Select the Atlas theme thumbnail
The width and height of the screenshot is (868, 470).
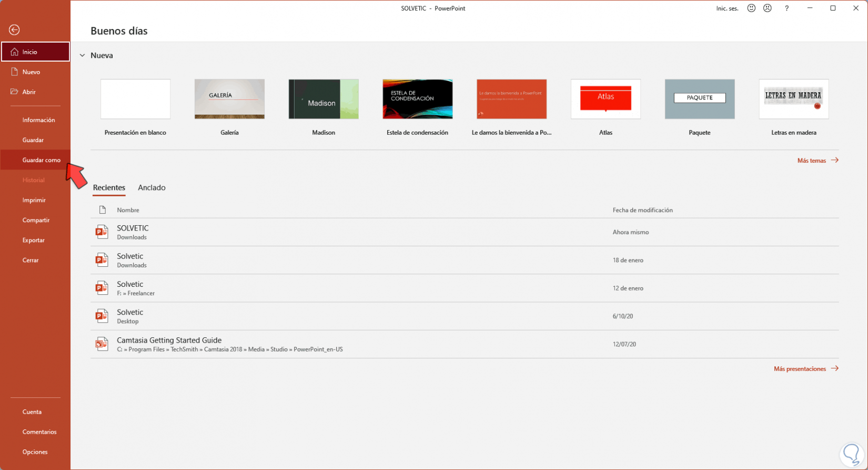pyautogui.click(x=605, y=99)
